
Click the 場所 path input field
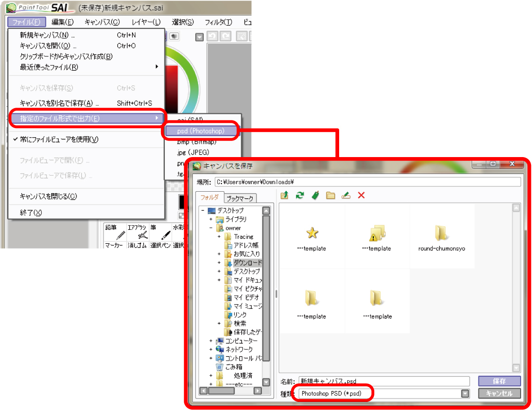pos(368,182)
